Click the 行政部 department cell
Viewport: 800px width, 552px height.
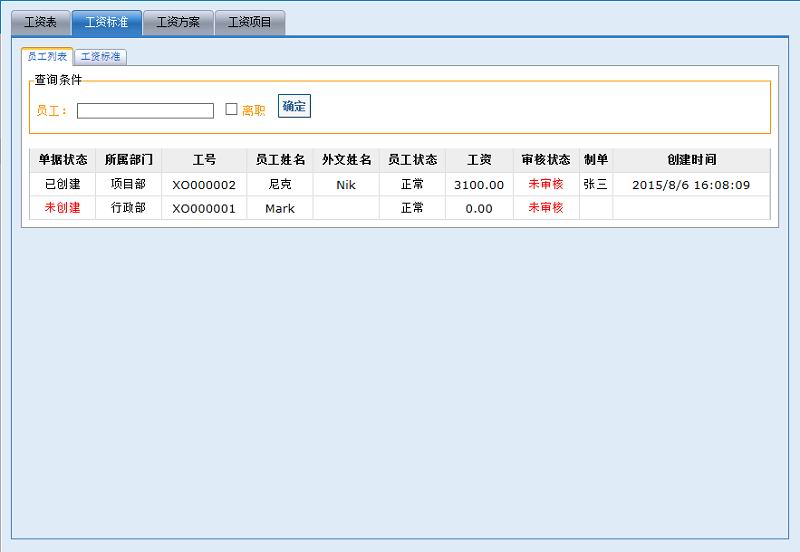129,208
